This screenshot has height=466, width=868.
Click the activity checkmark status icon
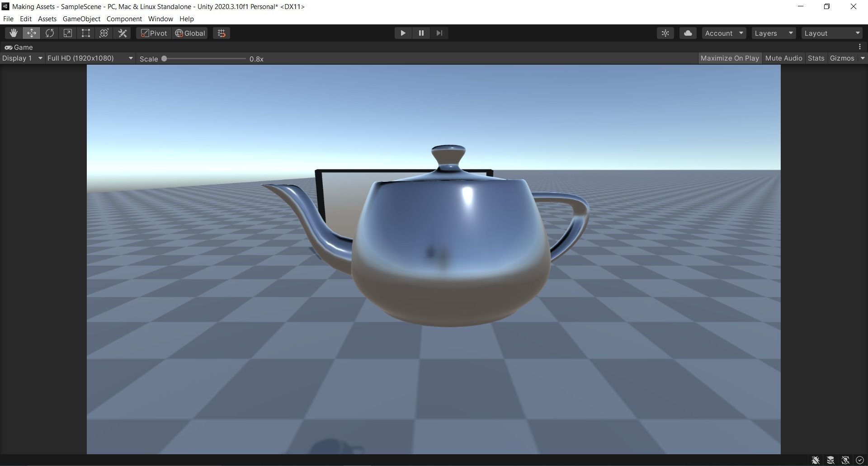pos(860,460)
